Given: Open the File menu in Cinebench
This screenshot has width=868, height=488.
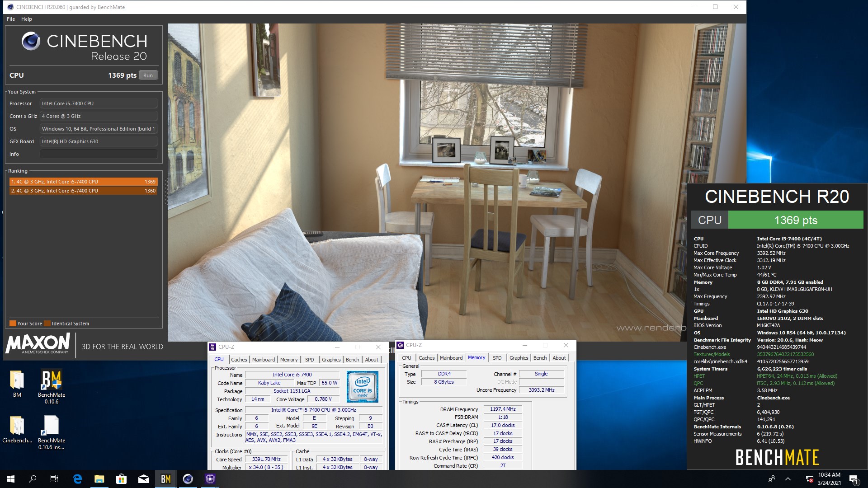Looking at the screenshot, I should pyautogui.click(x=11, y=19).
